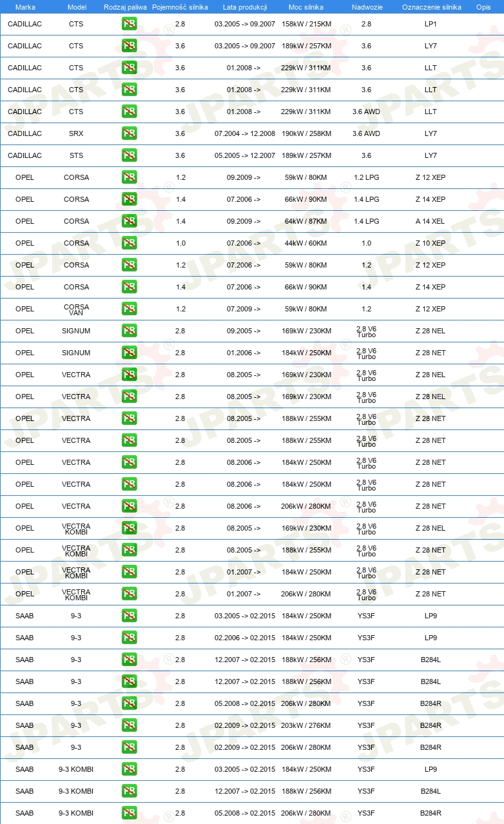Click fuel icon in Signum 184kW row
The width and height of the screenshot is (504, 824).
click(129, 353)
